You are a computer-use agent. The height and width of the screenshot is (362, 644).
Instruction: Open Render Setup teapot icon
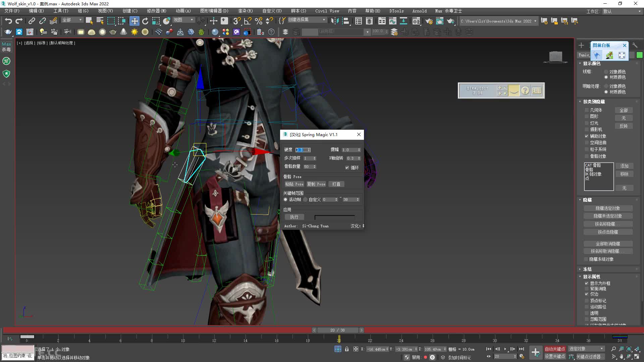[x=429, y=21]
